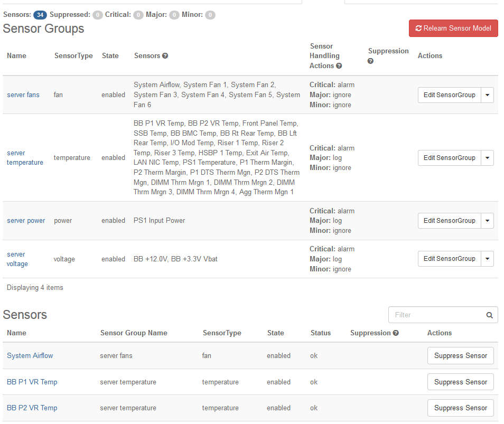The width and height of the screenshot is (504, 424).
Task: Expand dropdown arrow for server temperature group
Action: [x=487, y=158]
